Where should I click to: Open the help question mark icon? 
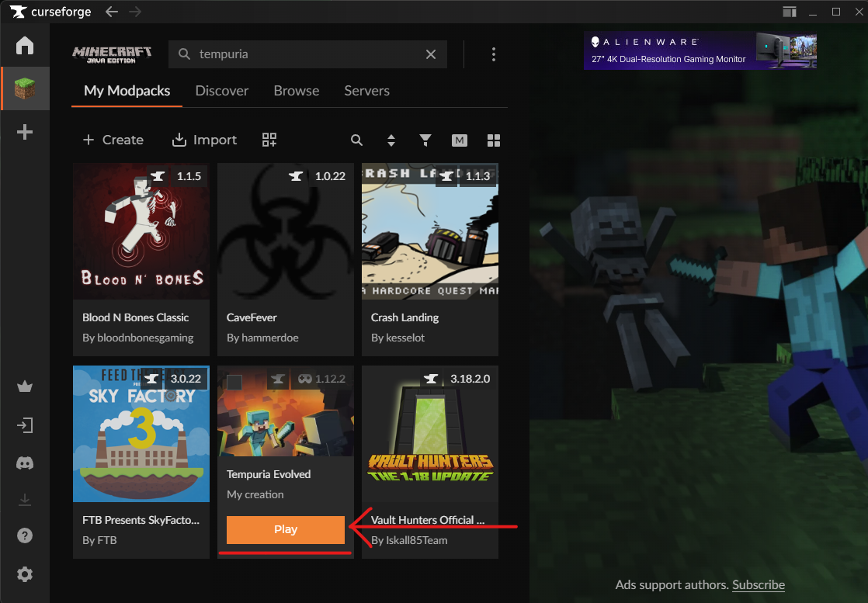point(24,535)
